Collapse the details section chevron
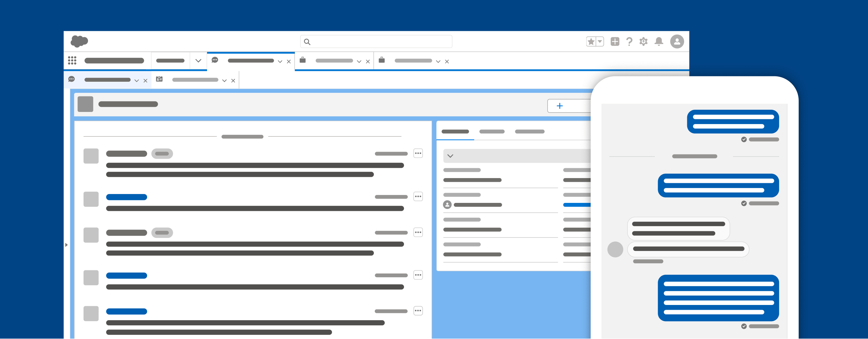Image resolution: width=868 pixels, height=339 pixels. pos(450,156)
